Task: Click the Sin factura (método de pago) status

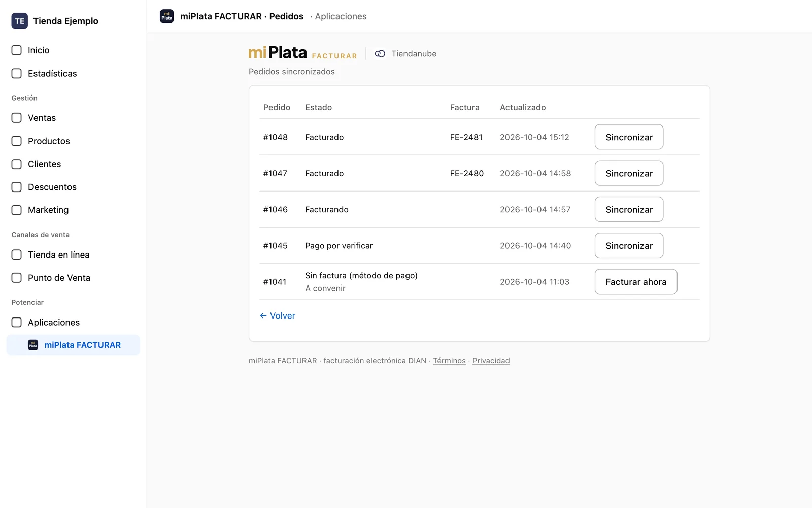Action: tap(361, 275)
